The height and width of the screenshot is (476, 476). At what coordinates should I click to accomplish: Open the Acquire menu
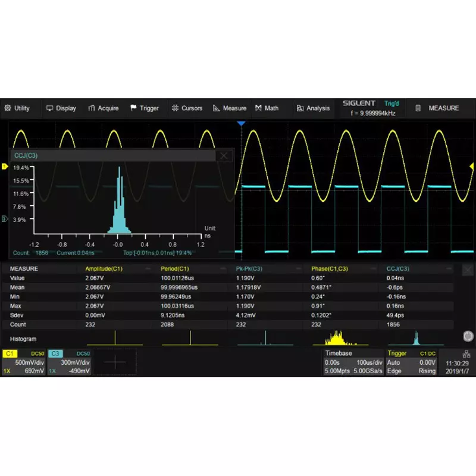(x=103, y=108)
